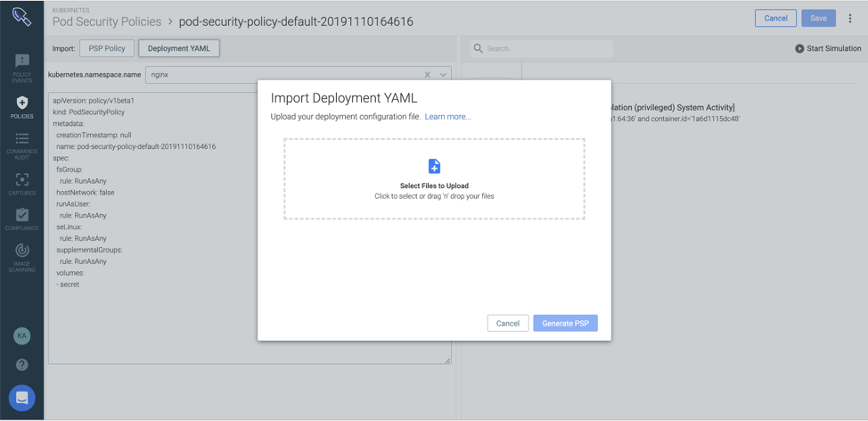Click the 'hostNetwork: false' line
The image size is (868, 421).
[86, 193]
